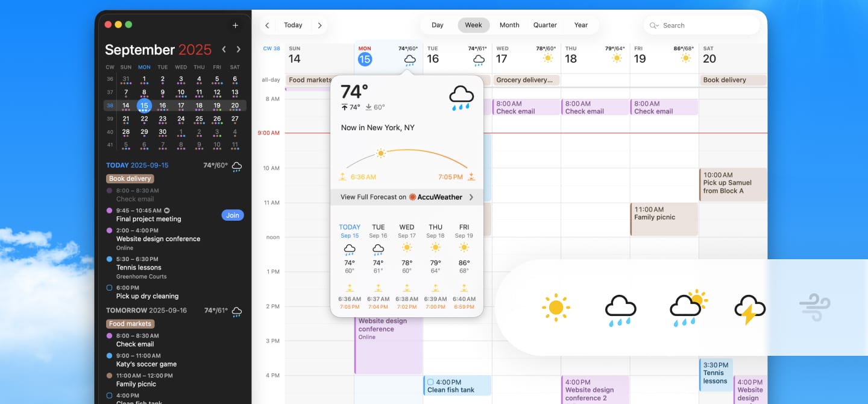868x404 pixels.
Task: Select Katy's soccer game in sidebar
Action: click(146, 360)
